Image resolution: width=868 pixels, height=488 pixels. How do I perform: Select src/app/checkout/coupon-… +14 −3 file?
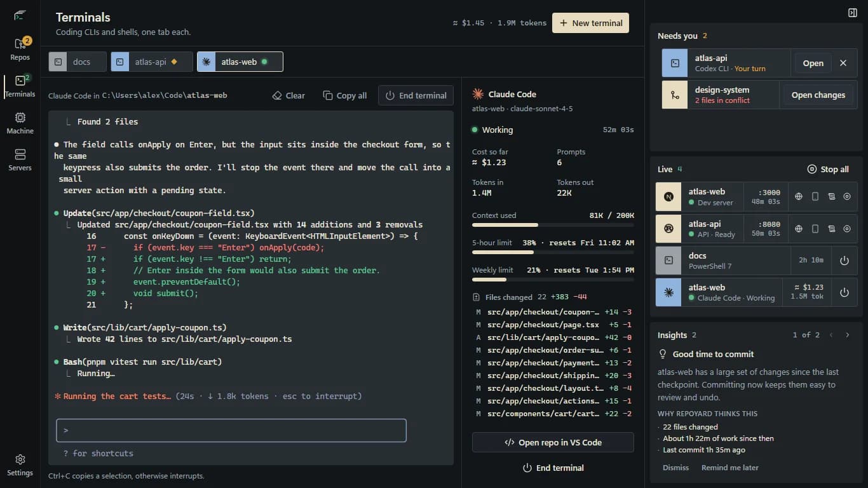[553, 312]
